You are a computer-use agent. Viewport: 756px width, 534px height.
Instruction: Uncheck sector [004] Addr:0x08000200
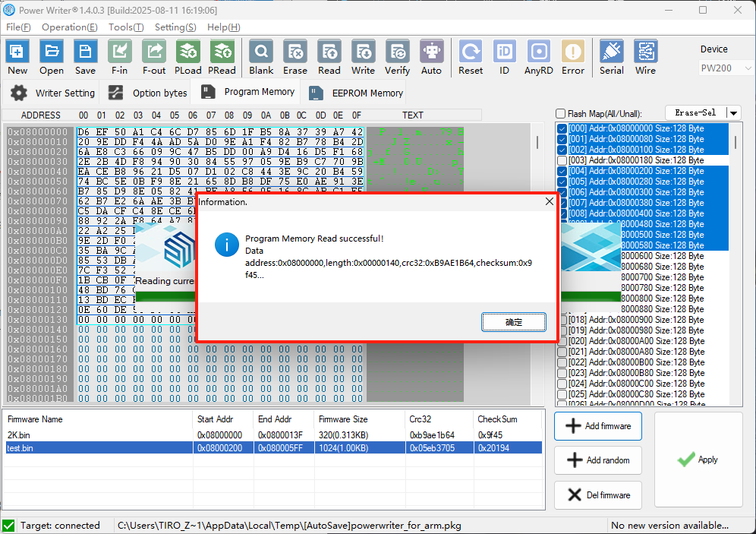click(x=562, y=171)
